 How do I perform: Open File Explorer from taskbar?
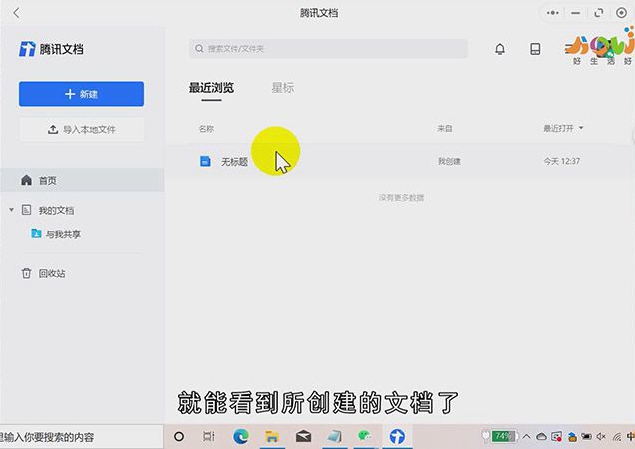coord(272,436)
